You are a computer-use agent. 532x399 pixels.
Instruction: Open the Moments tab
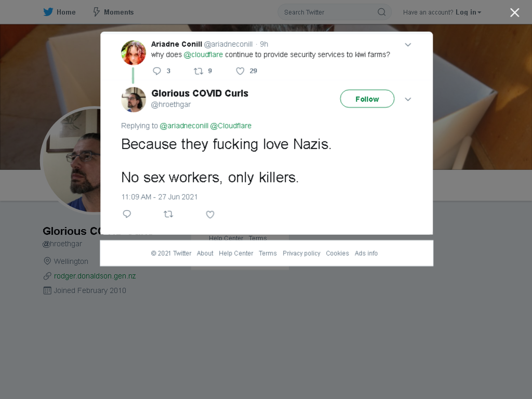(113, 12)
